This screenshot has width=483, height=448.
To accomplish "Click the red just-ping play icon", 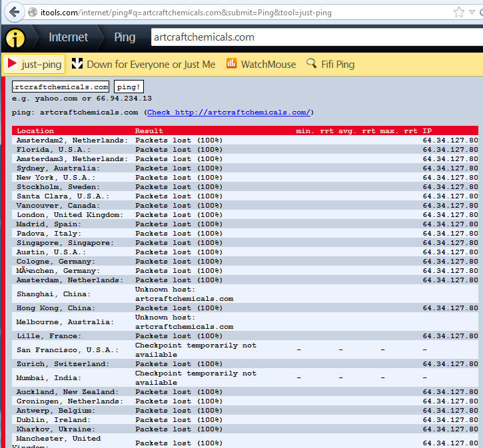I will pyautogui.click(x=12, y=64).
